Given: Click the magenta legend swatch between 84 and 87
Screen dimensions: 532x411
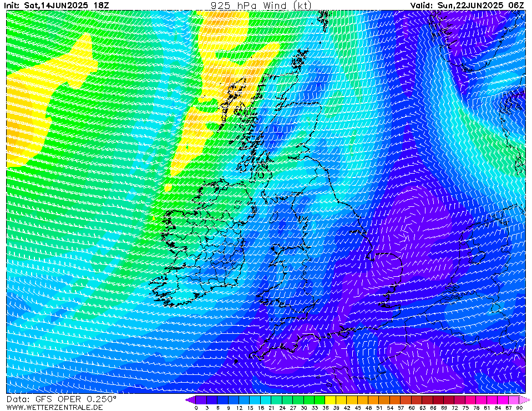Looking at the screenshot, I should point(503,399).
